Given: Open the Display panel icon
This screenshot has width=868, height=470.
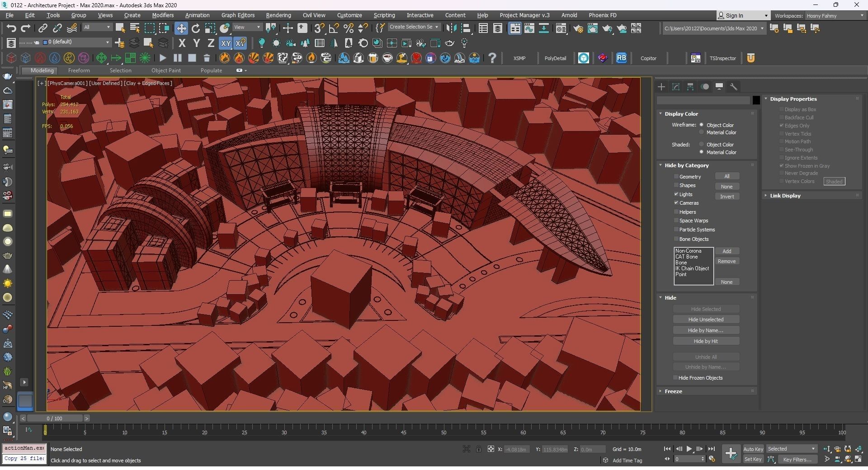Looking at the screenshot, I should [x=719, y=87].
